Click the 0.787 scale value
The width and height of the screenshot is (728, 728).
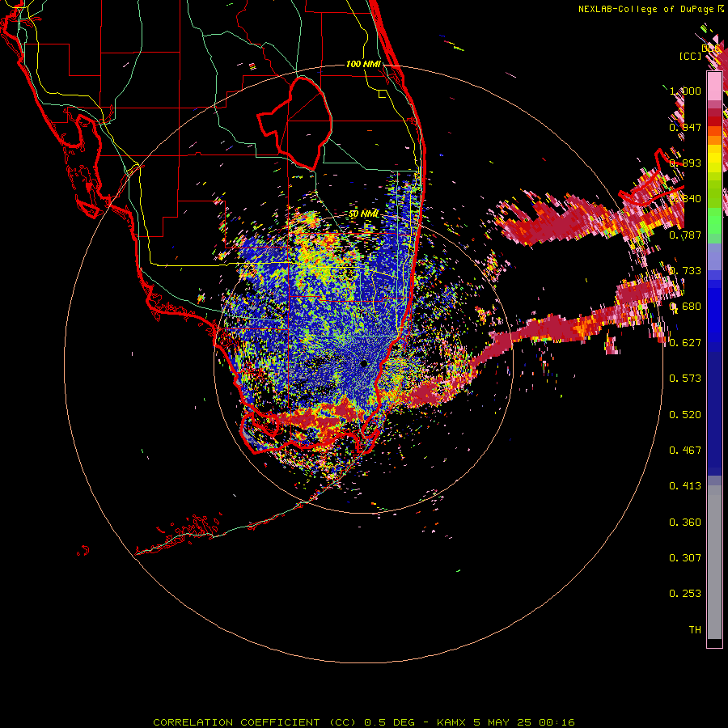click(x=685, y=235)
